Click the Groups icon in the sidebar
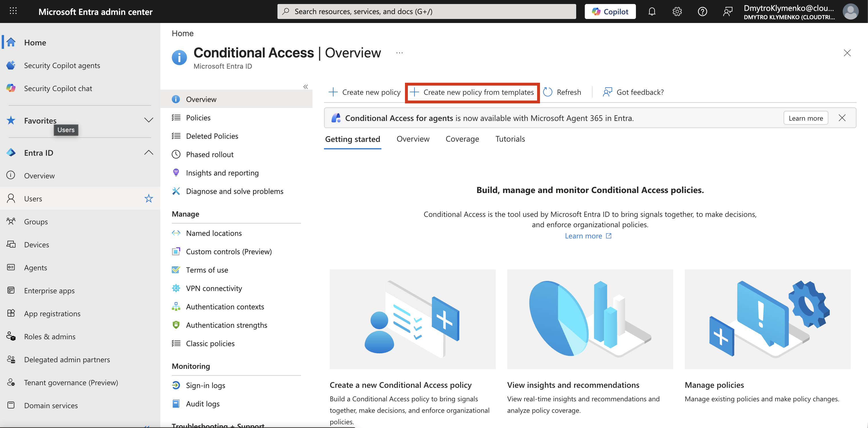868x428 pixels. (x=11, y=221)
